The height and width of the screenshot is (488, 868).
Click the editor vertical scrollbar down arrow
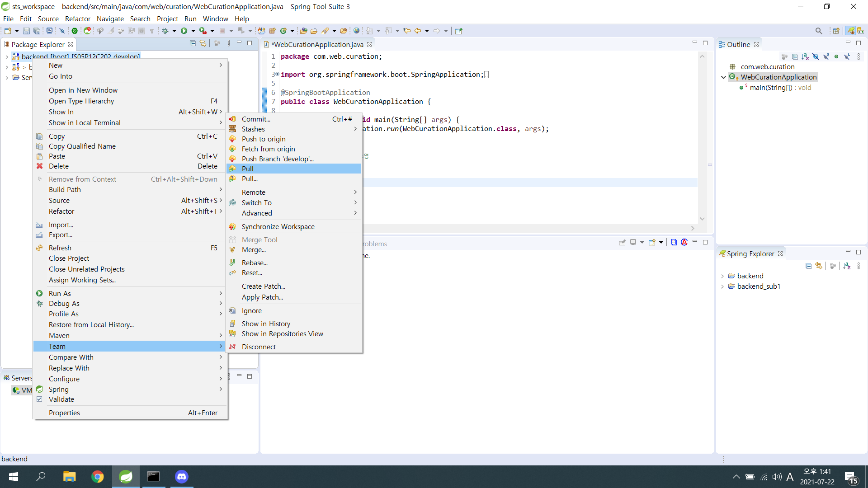coord(702,219)
